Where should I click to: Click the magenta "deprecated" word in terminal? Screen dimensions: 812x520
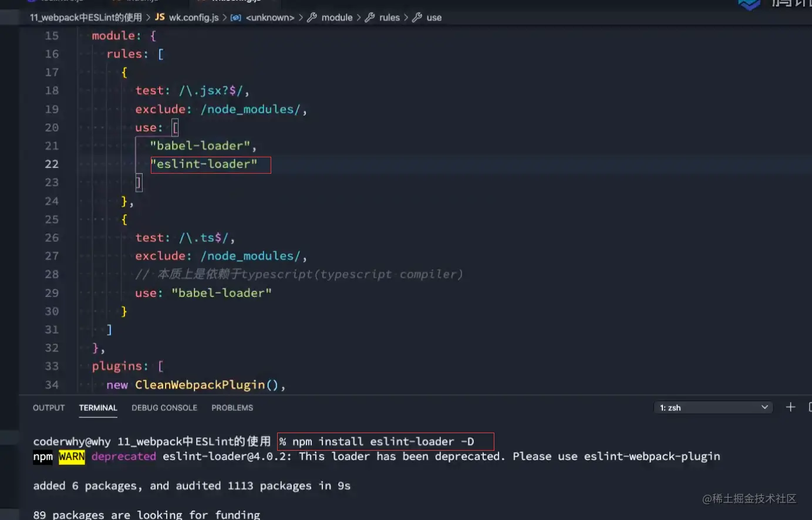tap(124, 456)
